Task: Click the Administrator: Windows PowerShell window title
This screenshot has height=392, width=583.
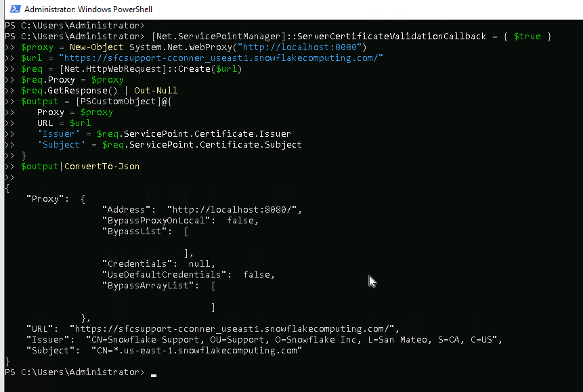Action: (x=88, y=9)
